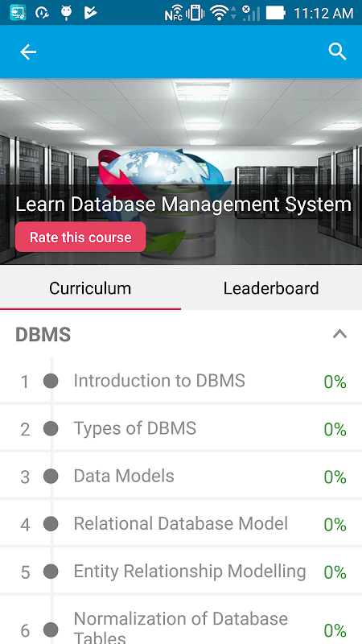Tap the battery icon in status bar

coord(275,13)
